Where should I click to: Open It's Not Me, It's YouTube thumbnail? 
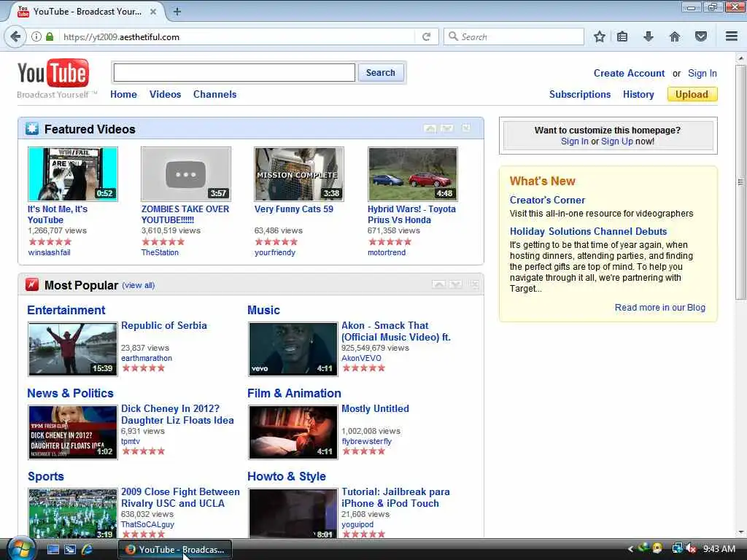[x=72, y=174]
